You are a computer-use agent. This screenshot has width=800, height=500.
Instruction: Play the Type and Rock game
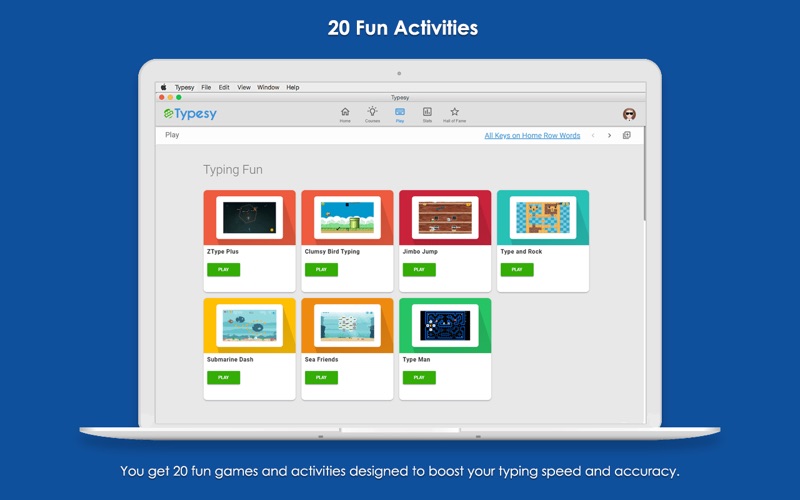[x=517, y=269]
